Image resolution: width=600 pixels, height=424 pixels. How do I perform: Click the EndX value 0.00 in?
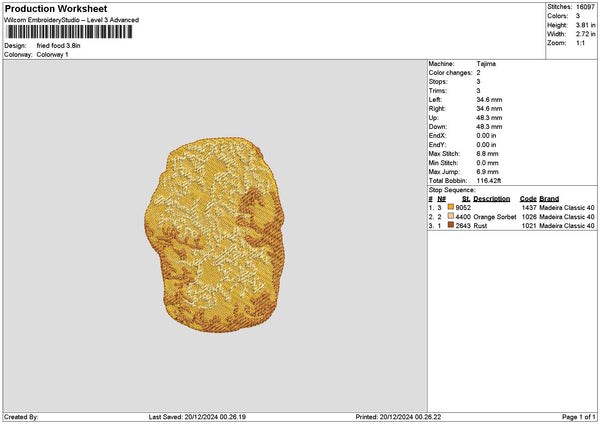(486, 136)
